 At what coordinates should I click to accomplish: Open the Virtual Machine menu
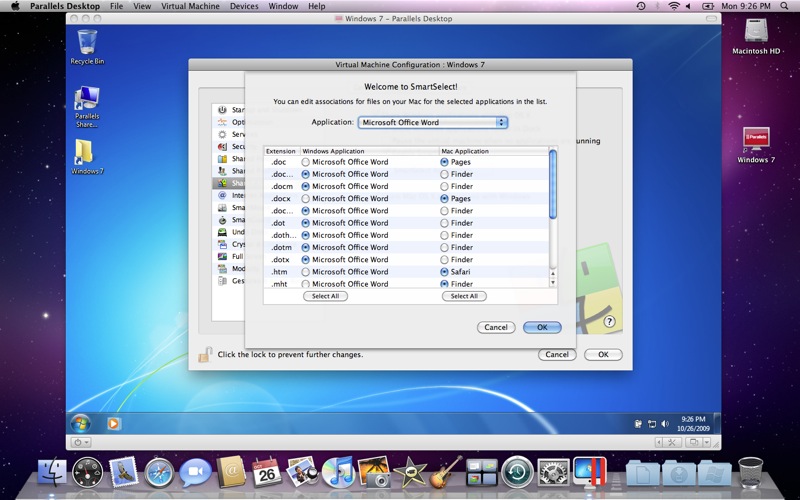[190, 6]
